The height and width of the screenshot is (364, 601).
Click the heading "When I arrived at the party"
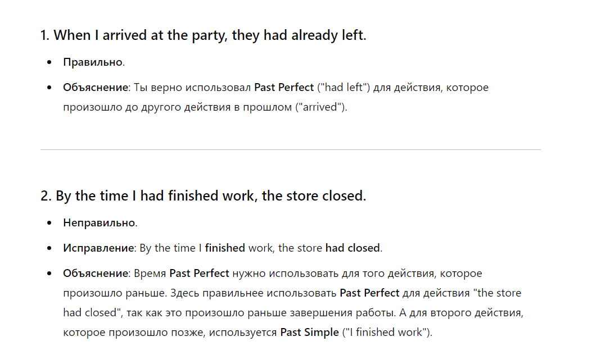coord(203,35)
